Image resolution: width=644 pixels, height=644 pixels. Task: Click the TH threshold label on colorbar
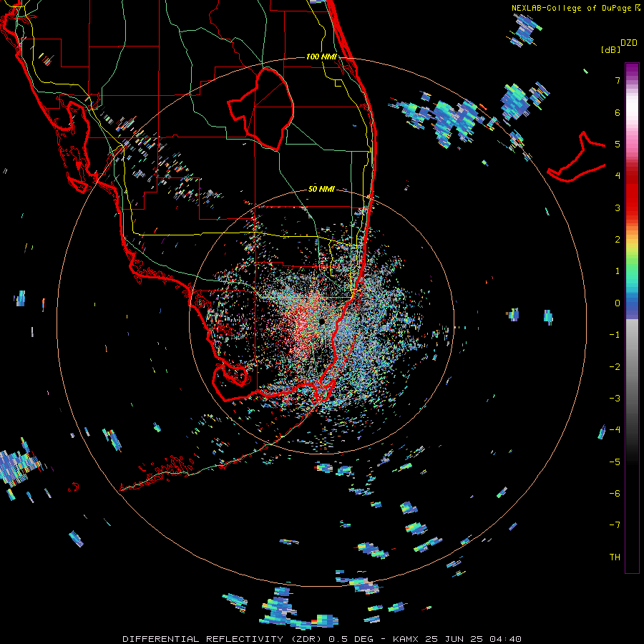tap(615, 557)
